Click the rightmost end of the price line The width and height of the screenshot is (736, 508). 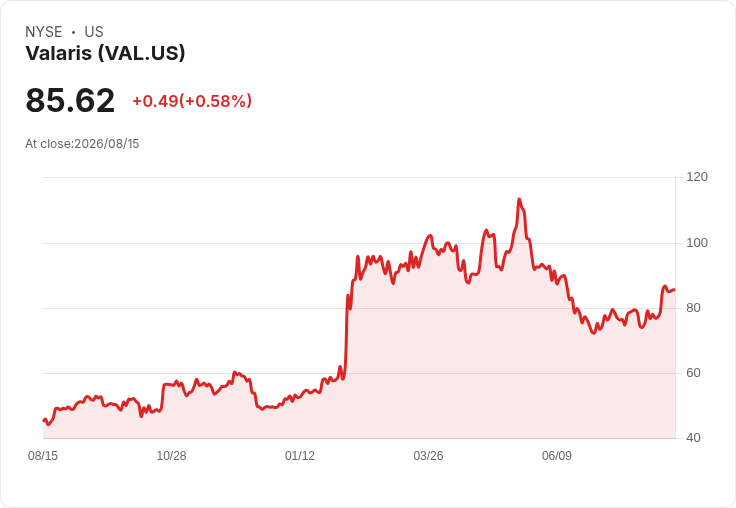tap(675, 290)
